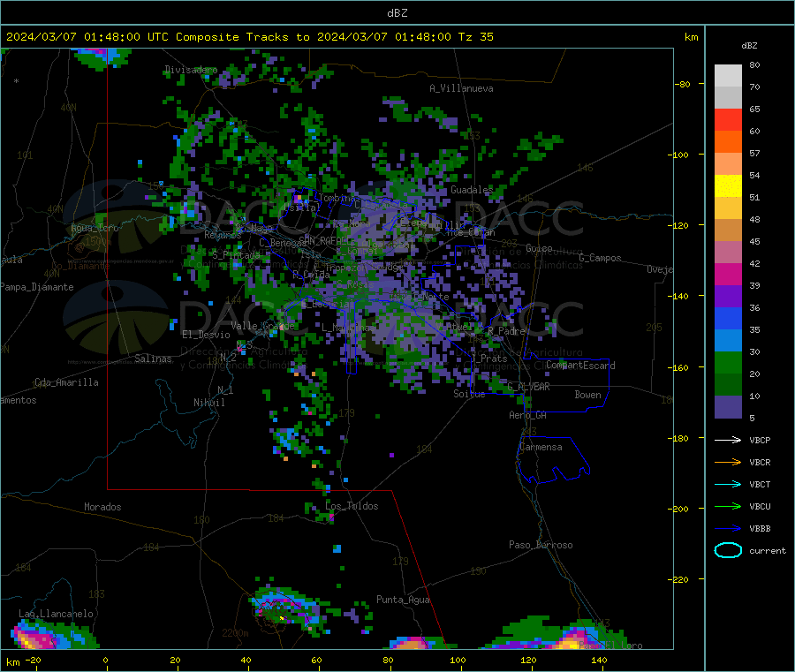Click the blue polygon outline around Carmensa

click(553, 459)
